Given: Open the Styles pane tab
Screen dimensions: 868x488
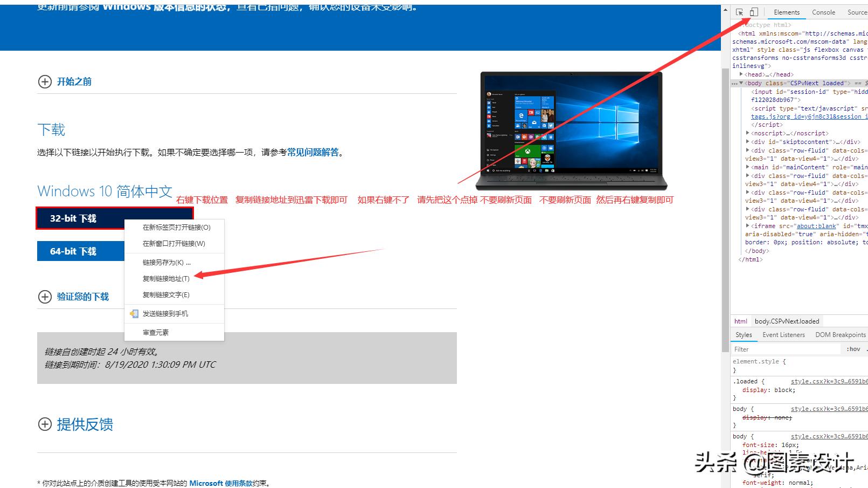Looking at the screenshot, I should point(744,335).
